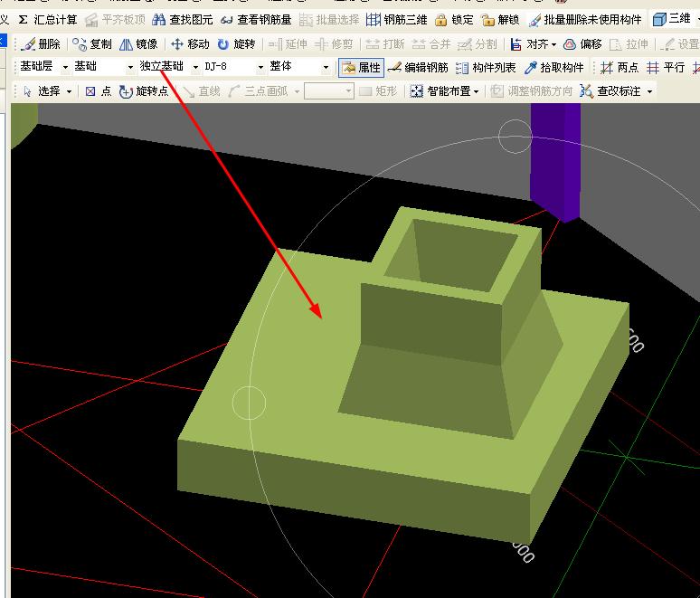Select the 点 placement tool
Screen dimensions: 700x598
pyautogui.click(x=99, y=91)
